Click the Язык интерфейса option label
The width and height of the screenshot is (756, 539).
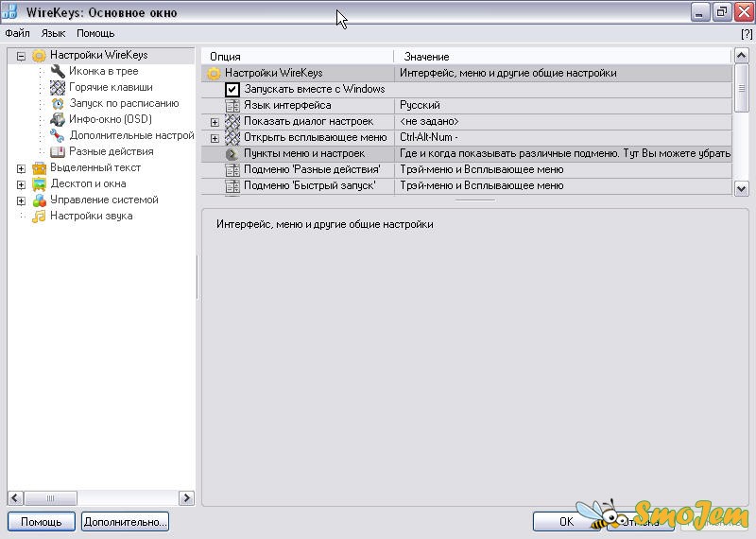click(287, 105)
